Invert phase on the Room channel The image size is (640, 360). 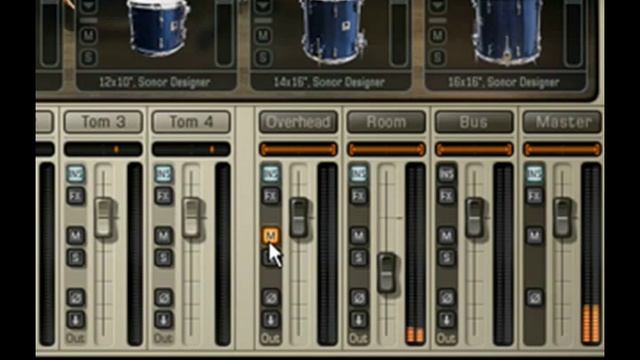359,298
